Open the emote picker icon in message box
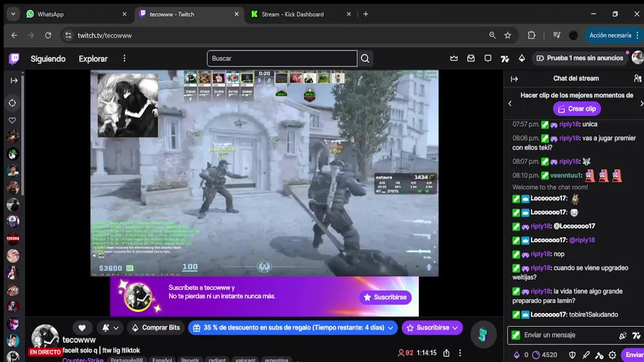This screenshot has width=644, height=362. tap(623, 335)
